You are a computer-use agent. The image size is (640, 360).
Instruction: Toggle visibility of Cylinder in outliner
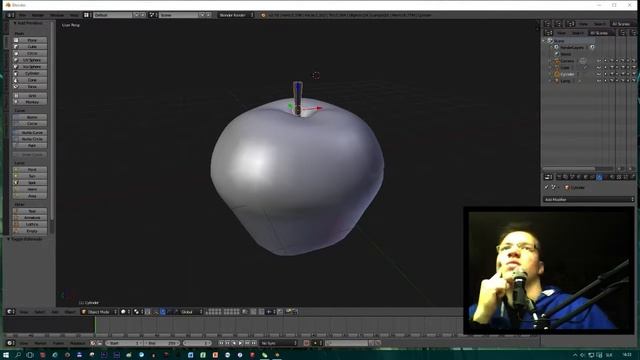click(x=599, y=74)
